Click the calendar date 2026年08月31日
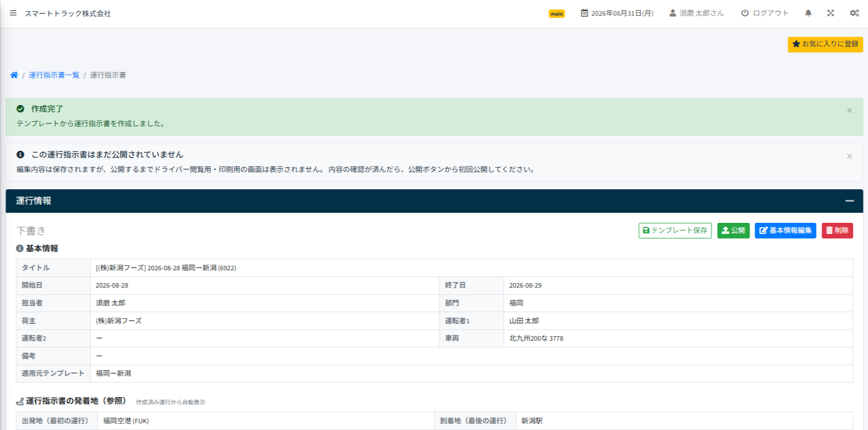868x430 pixels. [x=617, y=13]
